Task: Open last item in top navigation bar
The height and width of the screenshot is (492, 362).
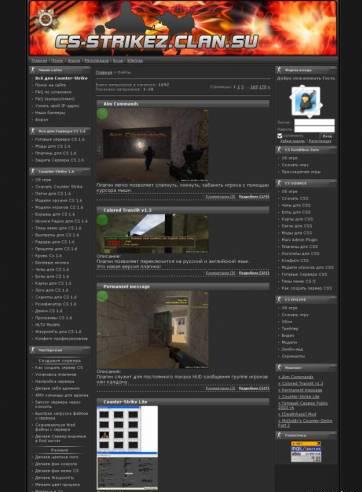Action: [x=135, y=61]
